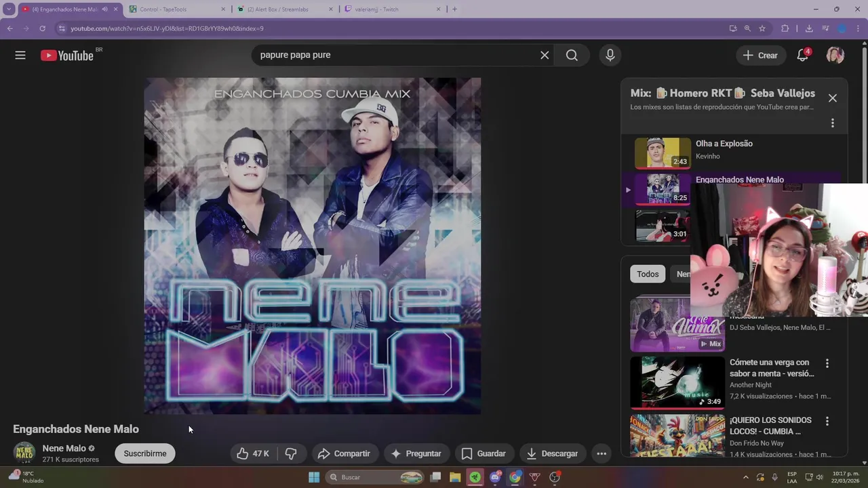Viewport: 868px width, 488px height.
Task: Open the OBS icon on the taskbar
Action: coord(555,477)
